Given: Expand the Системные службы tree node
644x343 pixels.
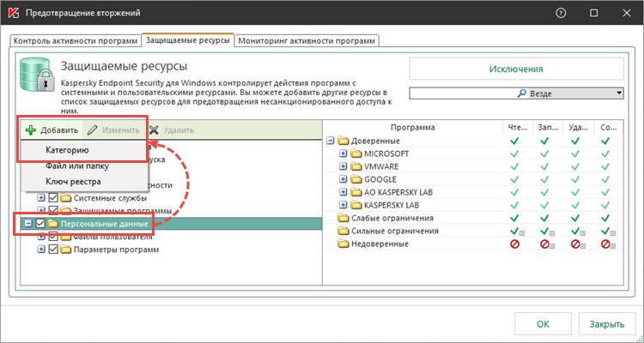Looking at the screenshot, I should pyautogui.click(x=40, y=198).
